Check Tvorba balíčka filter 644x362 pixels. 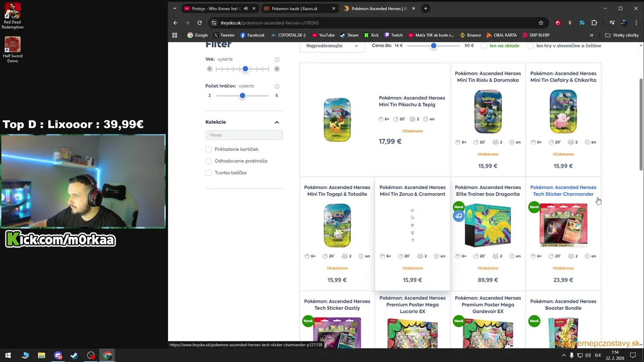[x=208, y=172]
